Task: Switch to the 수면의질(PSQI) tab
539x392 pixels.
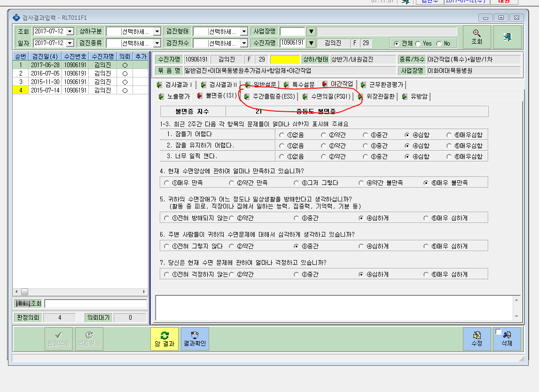Action: (x=327, y=97)
